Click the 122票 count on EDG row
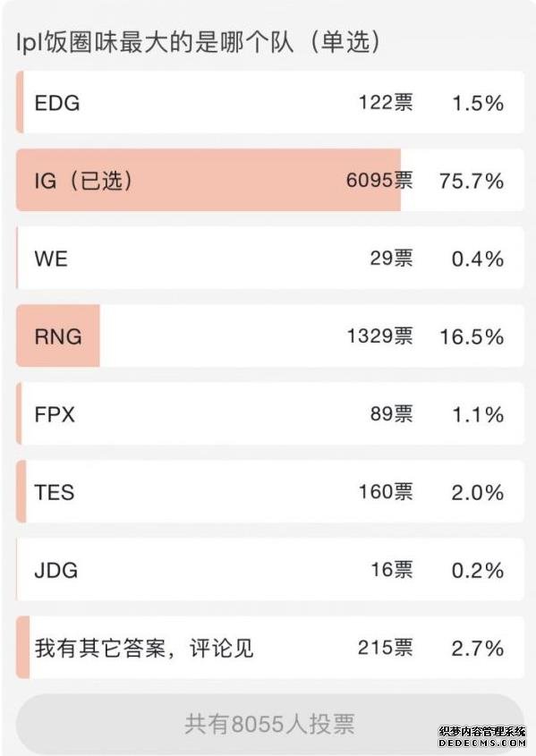The image size is (536, 756). [x=386, y=102]
